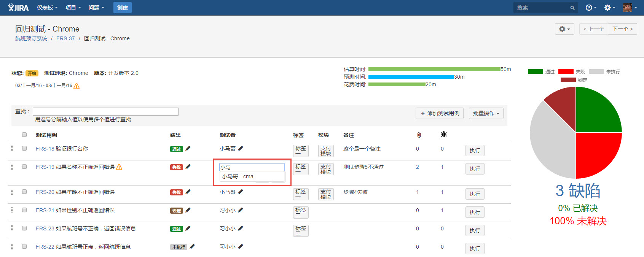Edit the result pencil for FRS-23
The height and width of the screenshot is (257, 644).
tap(188, 228)
